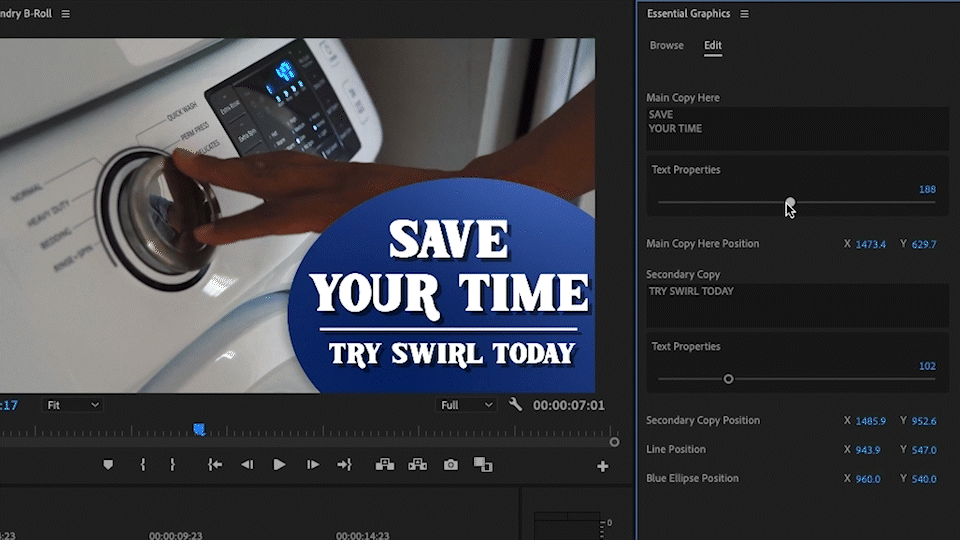The width and height of the screenshot is (960, 540).
Task: Click Blue Ellipse Position X value
Action: coord(868,479)
